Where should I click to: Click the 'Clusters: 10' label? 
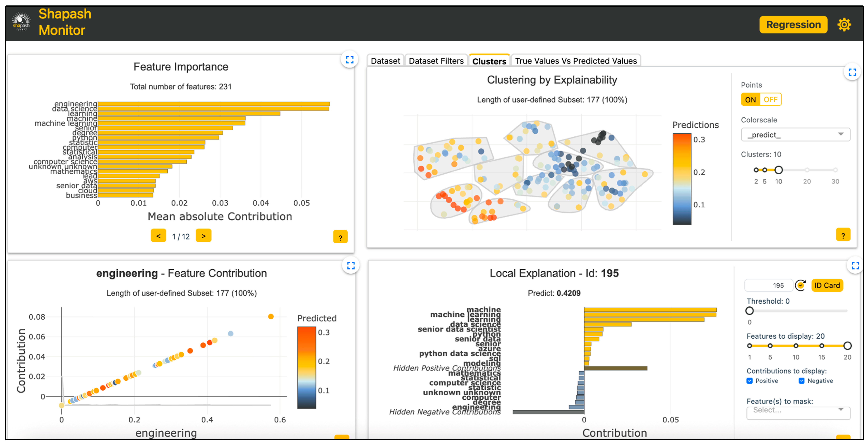click(x=761, y=154)
